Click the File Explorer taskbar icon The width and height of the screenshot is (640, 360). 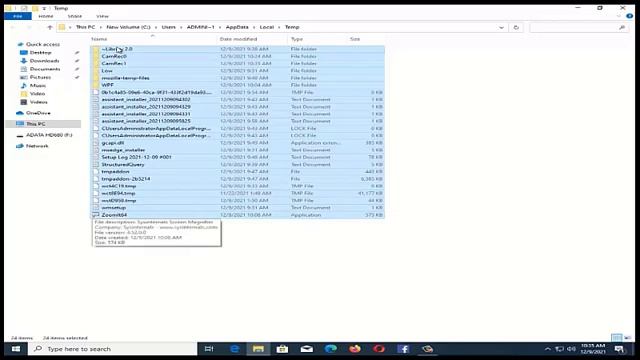pyautogui.click(x=258, y=349)
